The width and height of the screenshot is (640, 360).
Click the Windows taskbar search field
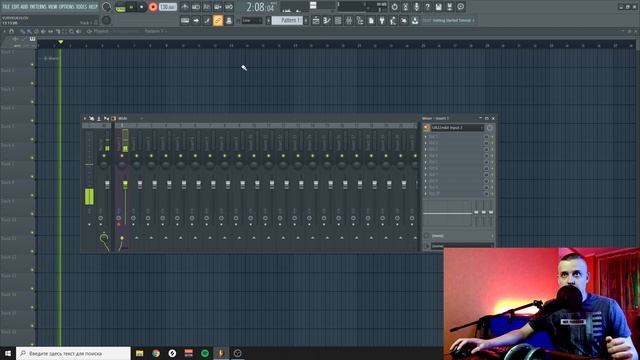pos(73,353)
